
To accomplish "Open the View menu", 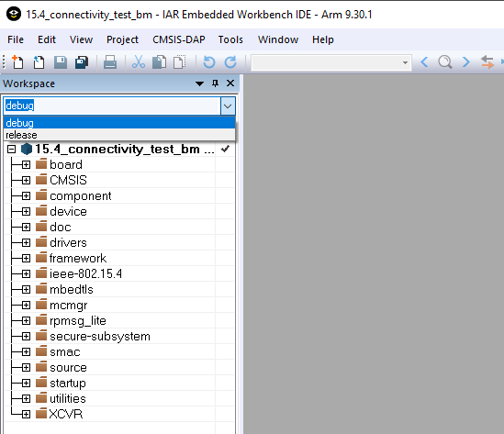I will [81, 39].
